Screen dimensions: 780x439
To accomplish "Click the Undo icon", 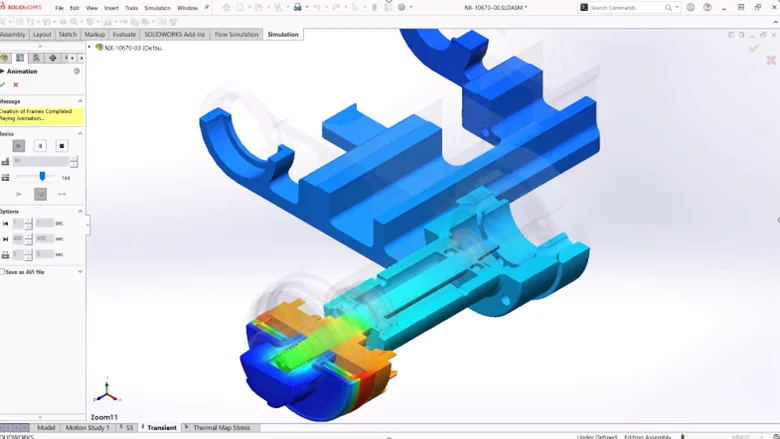I will (316, 7).
